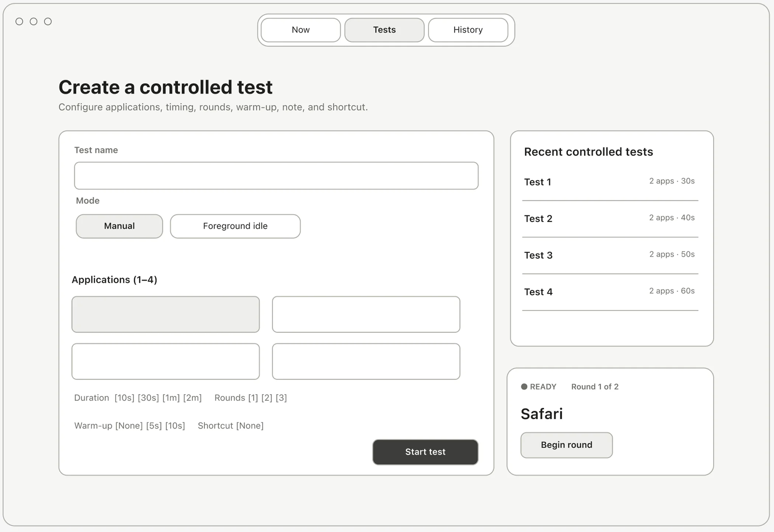
Task: Click the 'Round 1 of 2' label
Action: coord(595,387)
